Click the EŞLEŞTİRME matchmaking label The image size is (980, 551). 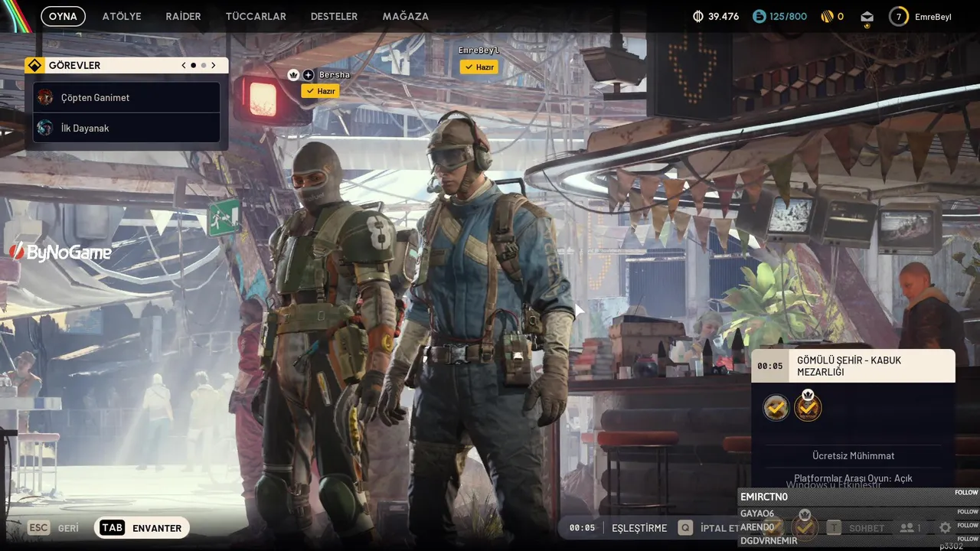point(639,528)
